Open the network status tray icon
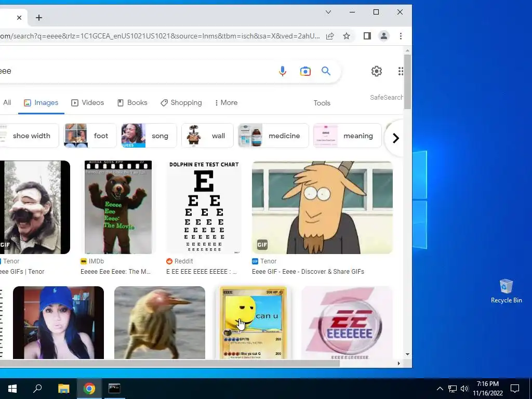Viewport: 532px width, 399px height. coord(453,389)
